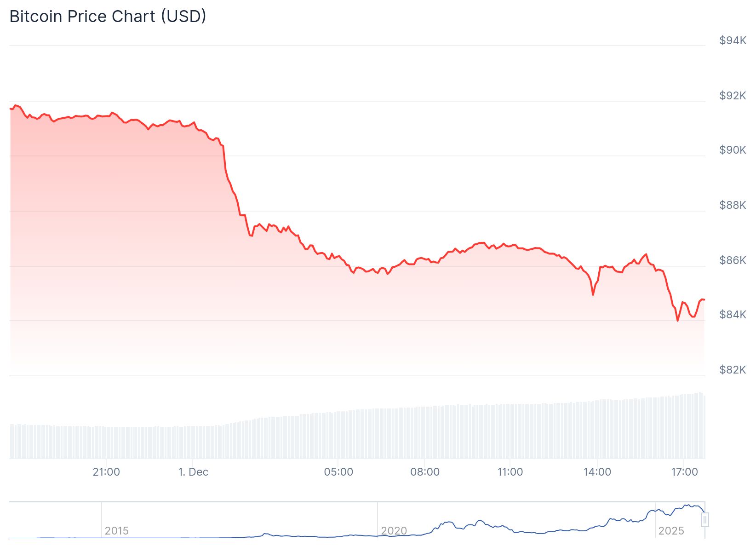Click the $82K price axis label
The height and width of the screenshot is (552, 756).
[x=733, y=370]
